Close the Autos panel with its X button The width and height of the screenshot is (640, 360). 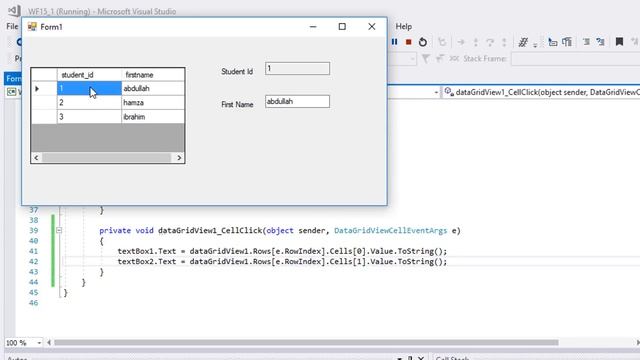point(421,358)
